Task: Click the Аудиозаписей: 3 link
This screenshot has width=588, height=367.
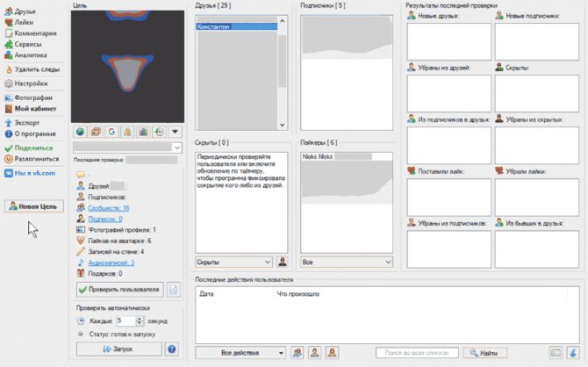Action: click(x=111, y=263)
